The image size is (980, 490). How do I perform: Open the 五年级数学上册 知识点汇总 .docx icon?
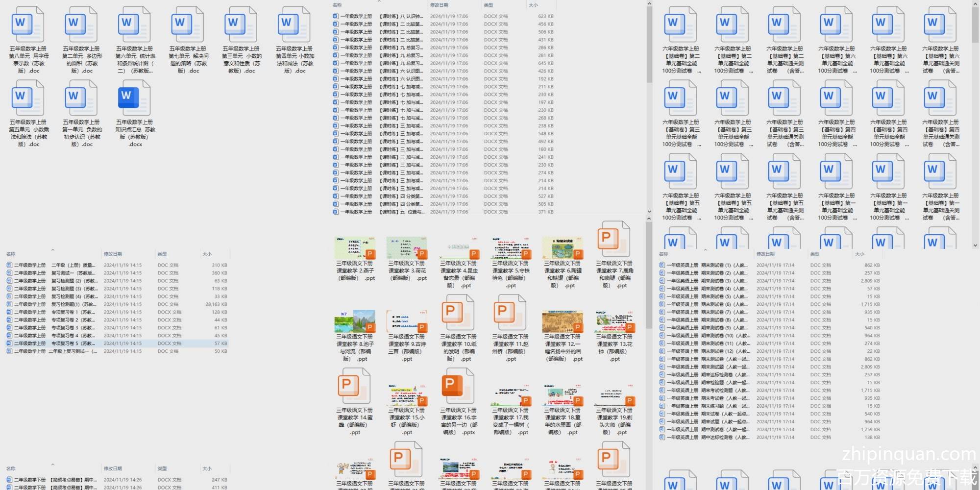134,98
